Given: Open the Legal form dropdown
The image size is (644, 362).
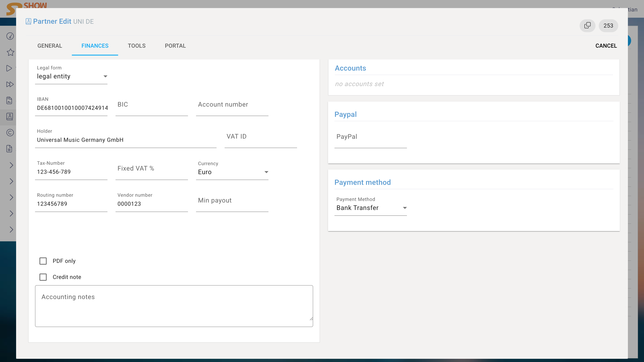Looking at the screenshot, I should coord(71,76).
